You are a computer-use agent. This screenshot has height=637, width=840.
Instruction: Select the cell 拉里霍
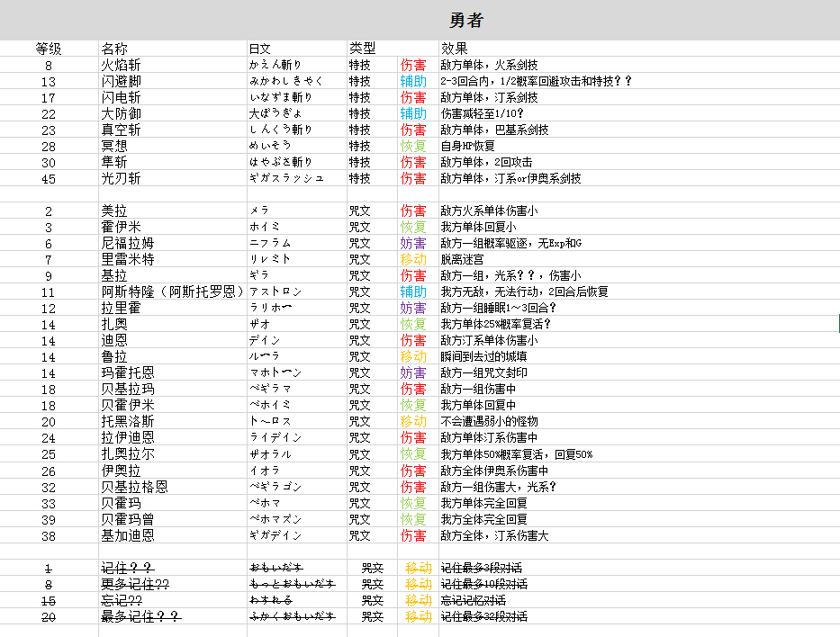click(121, 308)
